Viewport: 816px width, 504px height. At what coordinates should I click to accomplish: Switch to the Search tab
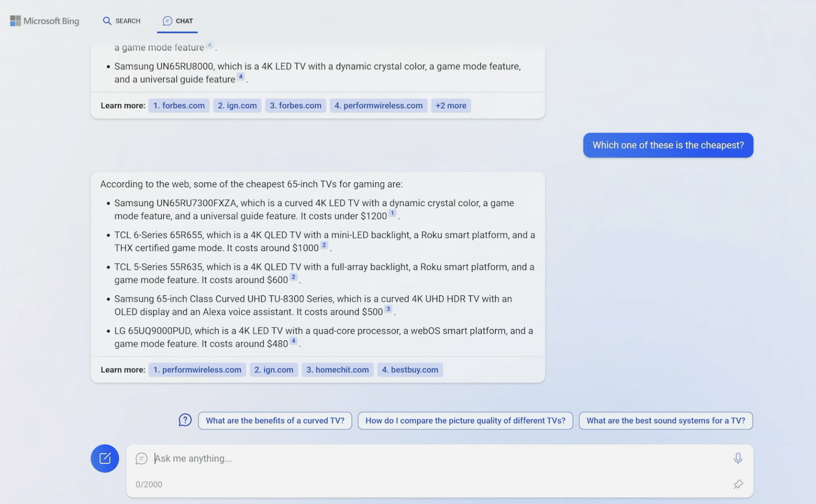(x=122, y=21)
